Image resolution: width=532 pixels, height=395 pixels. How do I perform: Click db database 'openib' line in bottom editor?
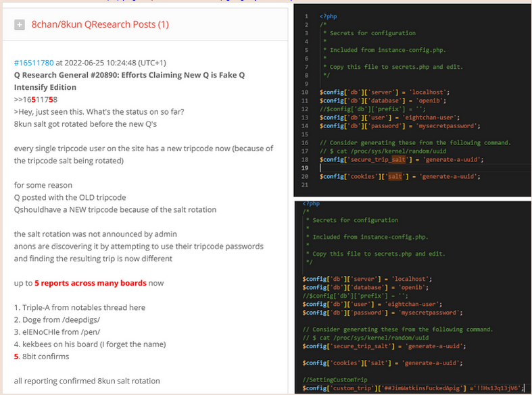(366, 288)
